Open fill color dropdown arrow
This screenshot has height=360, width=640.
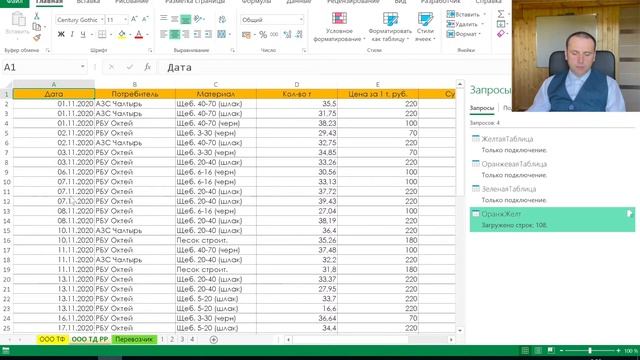pos(130,35)
